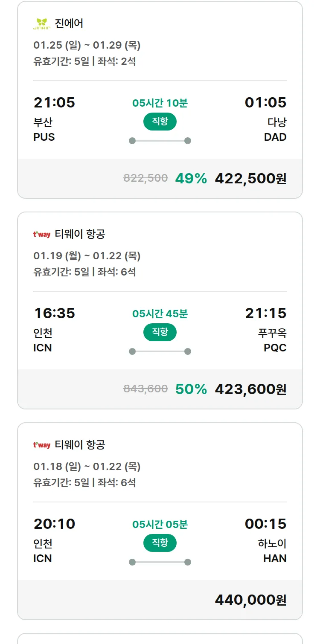
Task: Click dates 01.19 (월) ~ 01.22 (목)
Action: tap(87, 256)
